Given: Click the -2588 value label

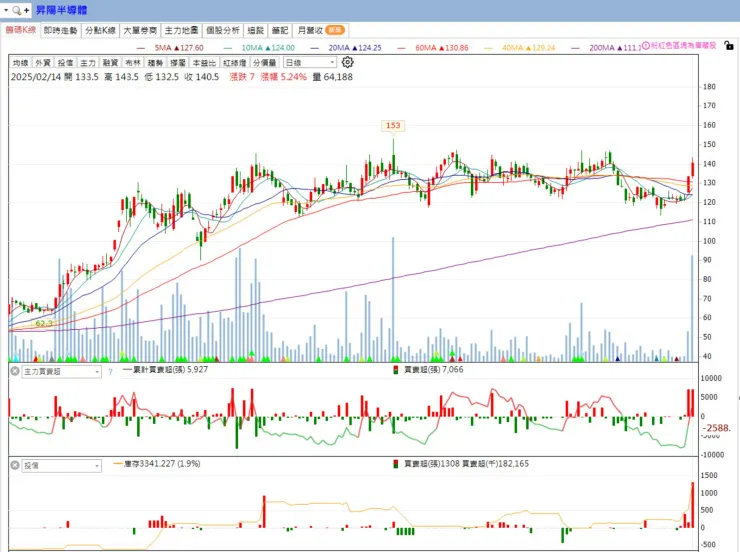Looking at the screenshot, I should 717,428.
